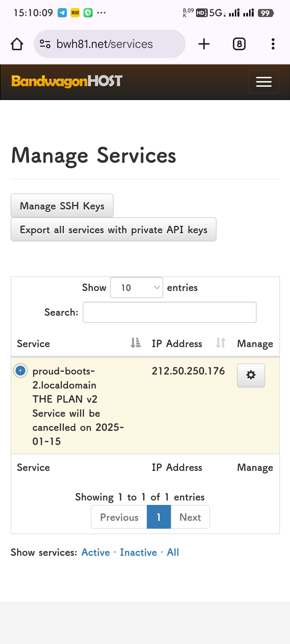Tap the bwh81.net/services address bar
This screenshot has width=290, height=644.
(x=110, y=44)
